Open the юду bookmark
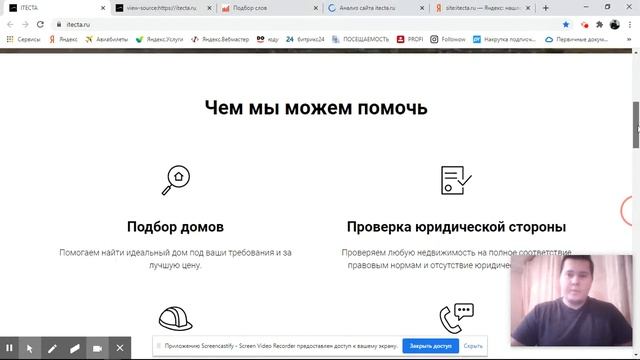640x360 pixels. (x=268, y=39)
